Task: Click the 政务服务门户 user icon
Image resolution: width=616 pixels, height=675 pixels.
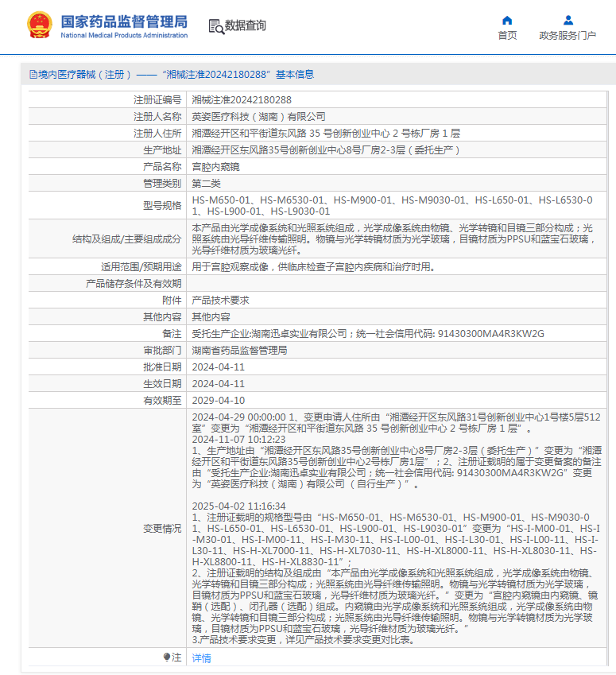Action: [x=568, y=20]
